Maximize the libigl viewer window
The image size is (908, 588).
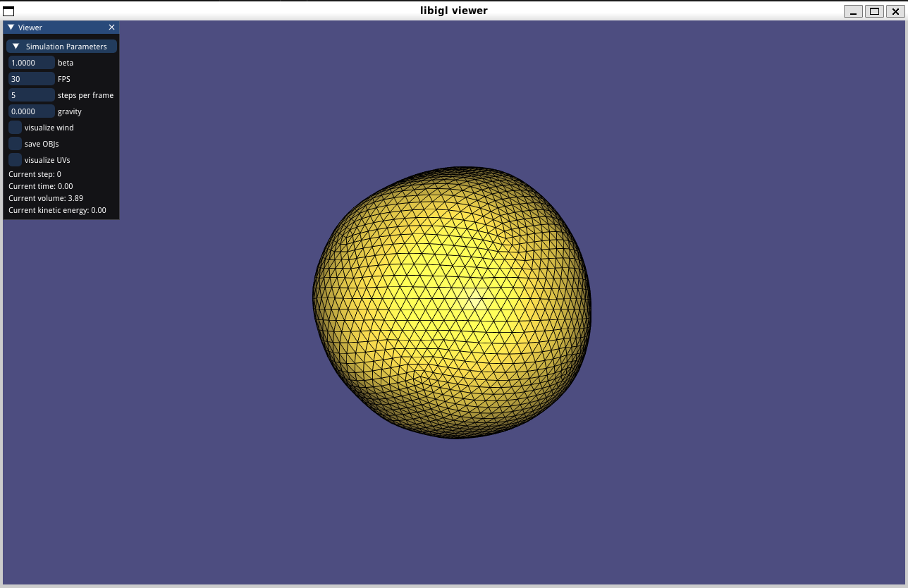coord(874,11)
